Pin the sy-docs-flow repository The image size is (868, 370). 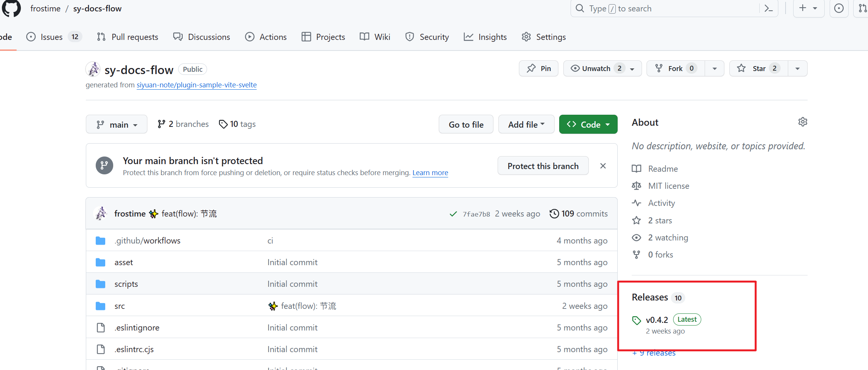[539, 68]
